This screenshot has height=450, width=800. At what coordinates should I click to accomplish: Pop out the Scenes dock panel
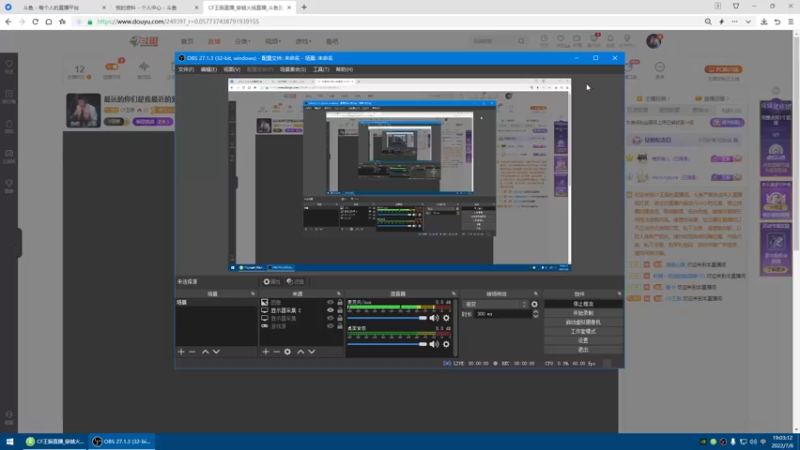[x=253, y=294]
